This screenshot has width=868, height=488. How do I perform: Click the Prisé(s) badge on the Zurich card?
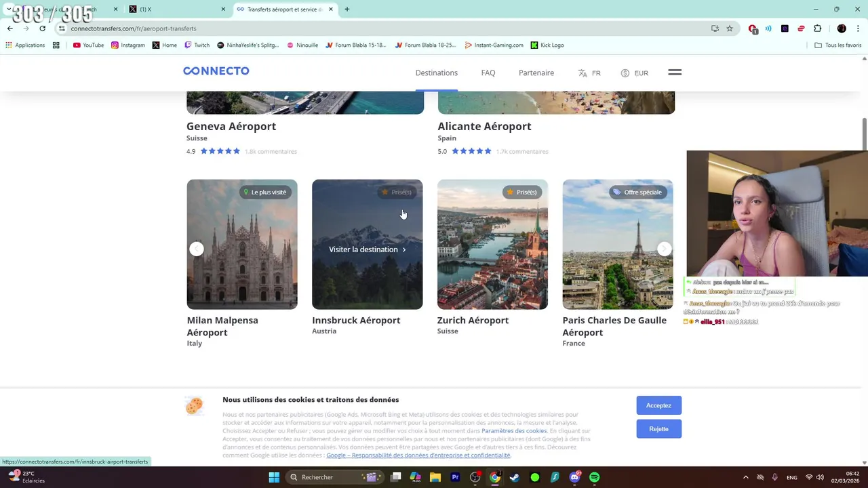click(x=521, y=192)
